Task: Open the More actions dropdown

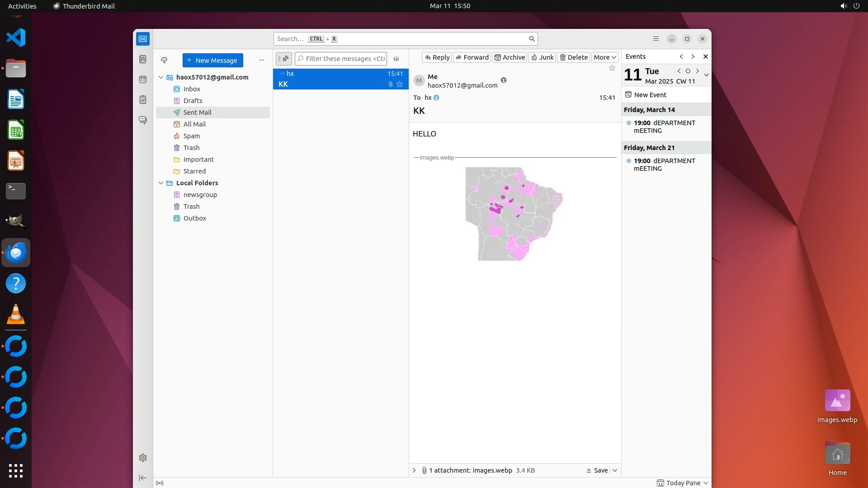Action: tap(604, 57)
